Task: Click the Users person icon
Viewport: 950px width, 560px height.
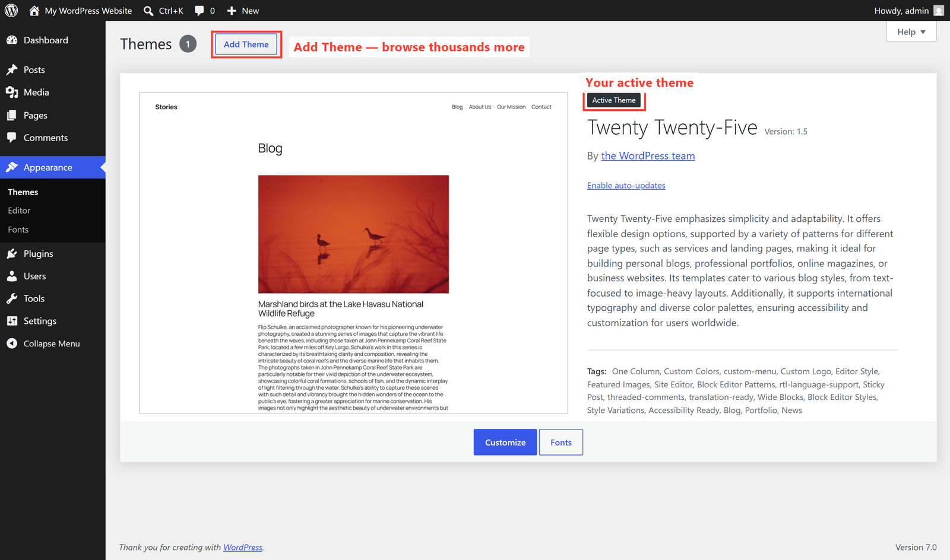Action: pyautogui.click(x=12, y=276)
